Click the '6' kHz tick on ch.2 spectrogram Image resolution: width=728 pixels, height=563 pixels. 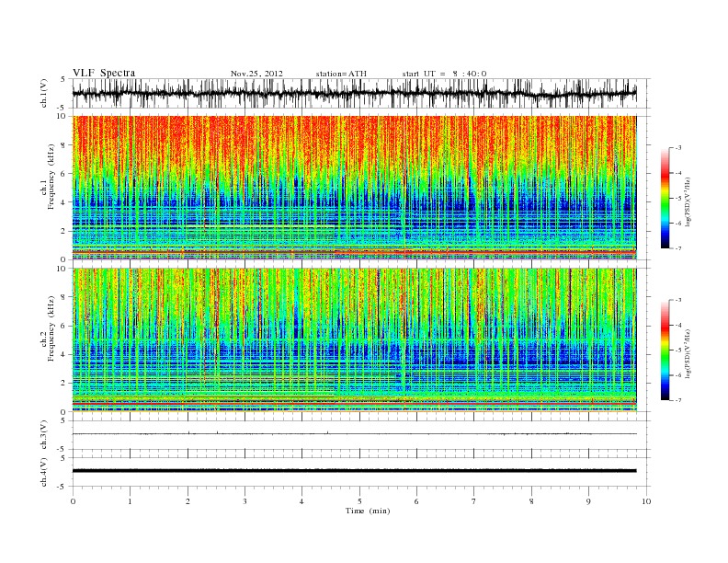[x=64, y=326]
